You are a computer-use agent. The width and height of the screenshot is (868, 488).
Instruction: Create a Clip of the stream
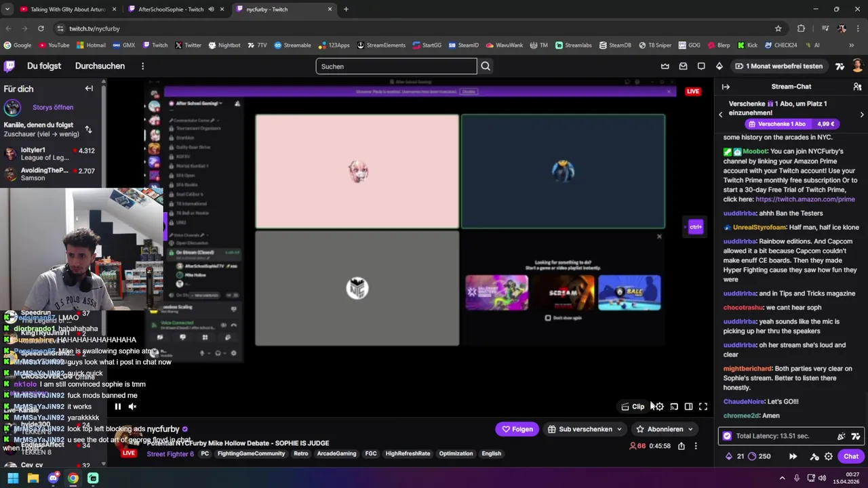tap(633, 407)
